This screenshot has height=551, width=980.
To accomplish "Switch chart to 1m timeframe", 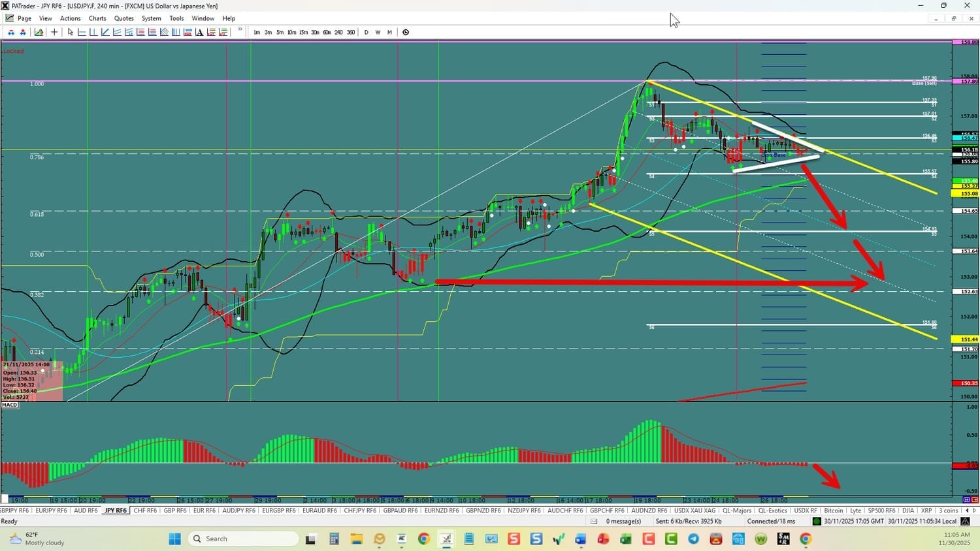I will pyautogui.click(x=257, y=32).
